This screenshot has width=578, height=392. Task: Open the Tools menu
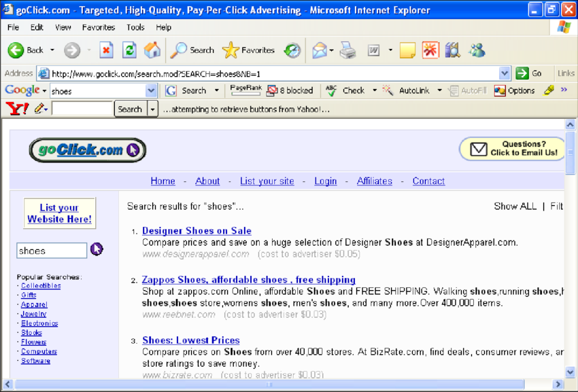point(135,27)
